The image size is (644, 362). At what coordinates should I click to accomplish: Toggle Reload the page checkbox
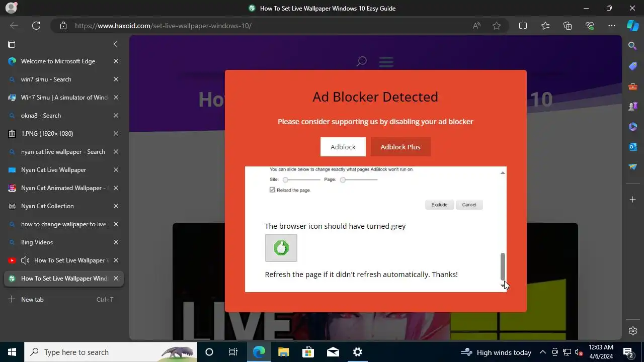tap(272, 190)
